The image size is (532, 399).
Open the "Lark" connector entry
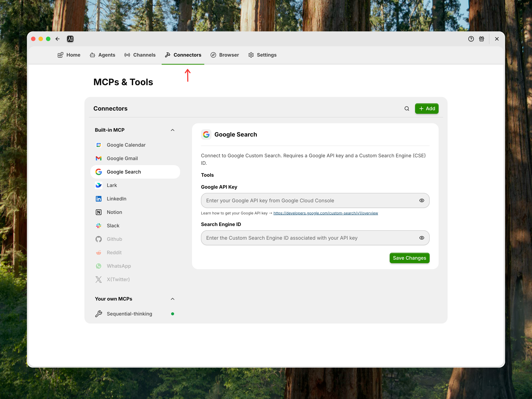click(x=135, y=185)
